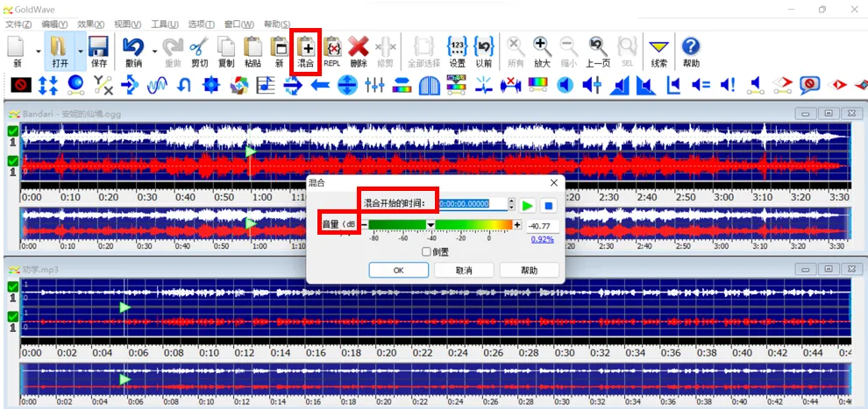Open the 工具(U) menu
Viewport: 868px width, 409px height.
pos(165,25)
